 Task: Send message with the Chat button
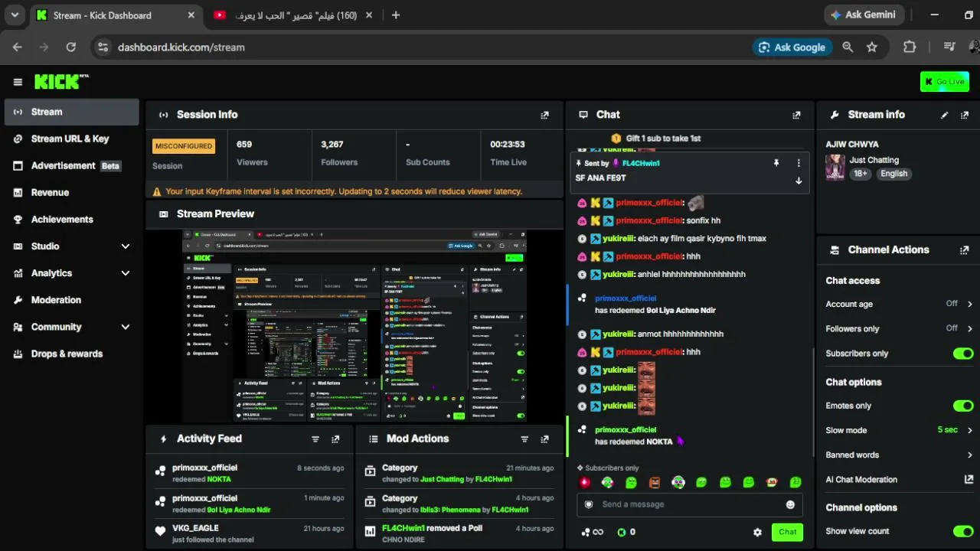[787, 533]
